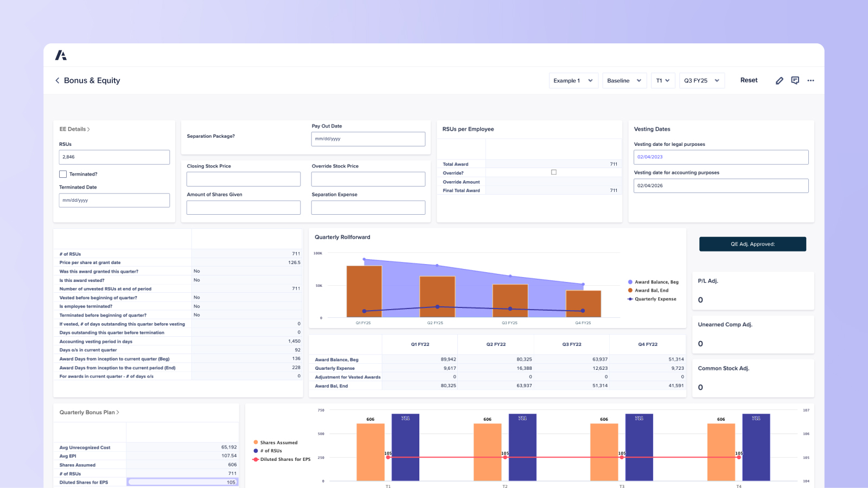
Task: Open the Quarterly Bonus Plan details
Action: point(119,412)
